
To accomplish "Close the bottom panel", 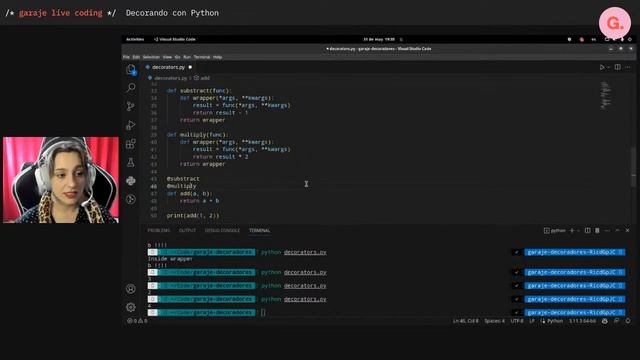I will pyautogui.click(x=627, y=231).
